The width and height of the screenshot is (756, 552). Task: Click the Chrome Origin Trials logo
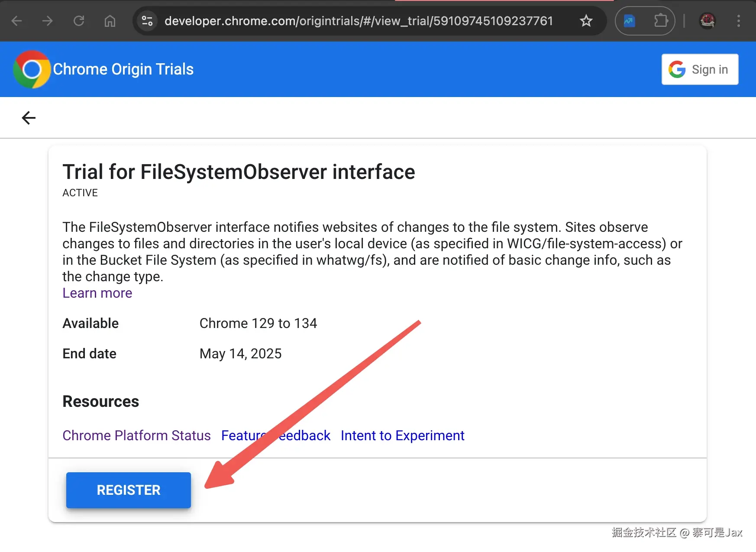click(32, 69)
